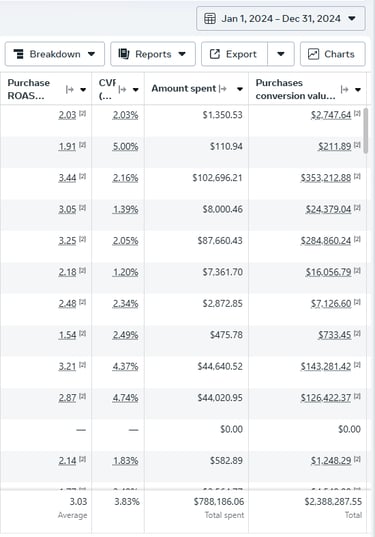The height and width of the screenshot is (537, 375).
Task: Open the Amount spent column dropdown arrow
Action: click(x=240, y=89)
